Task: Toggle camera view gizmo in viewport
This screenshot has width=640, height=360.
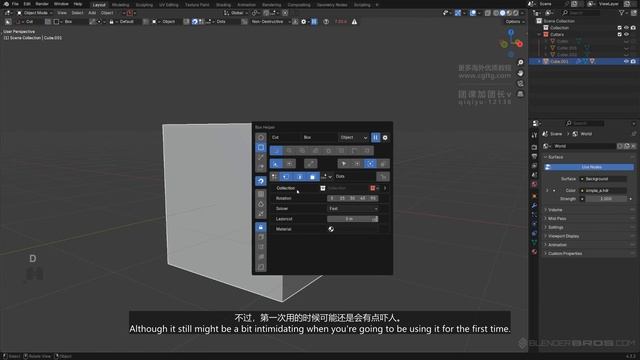Action: 520,83
